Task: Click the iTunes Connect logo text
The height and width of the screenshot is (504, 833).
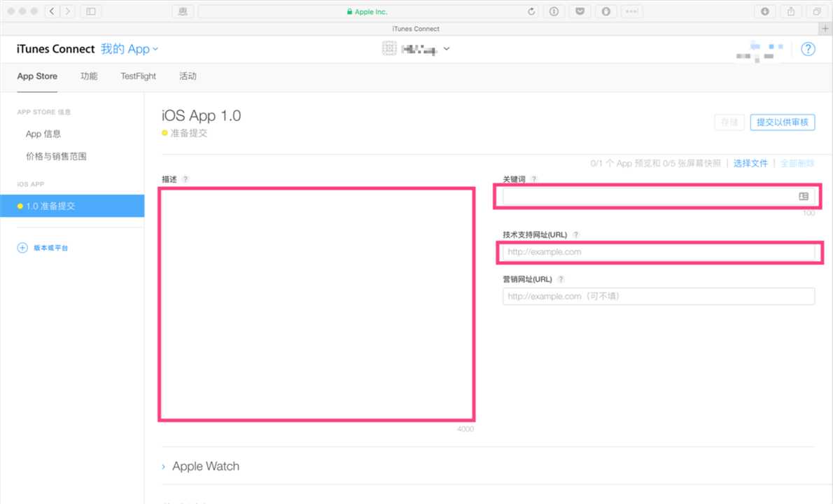Action: 55,49
